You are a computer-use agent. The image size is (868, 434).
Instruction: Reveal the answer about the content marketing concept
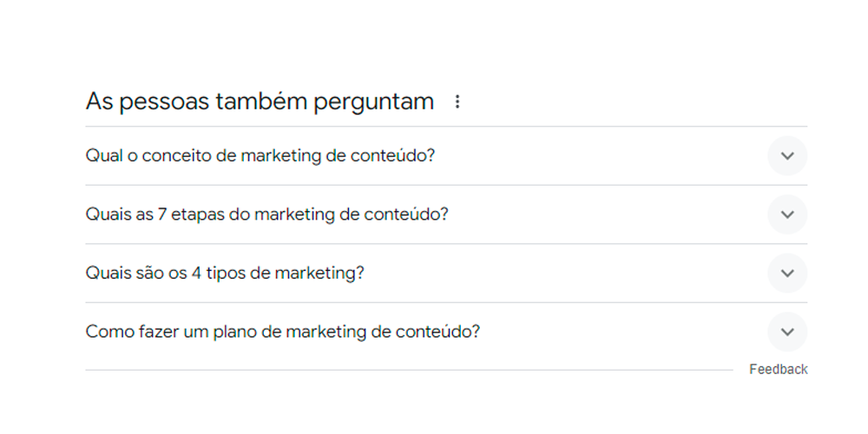(787, 156)
